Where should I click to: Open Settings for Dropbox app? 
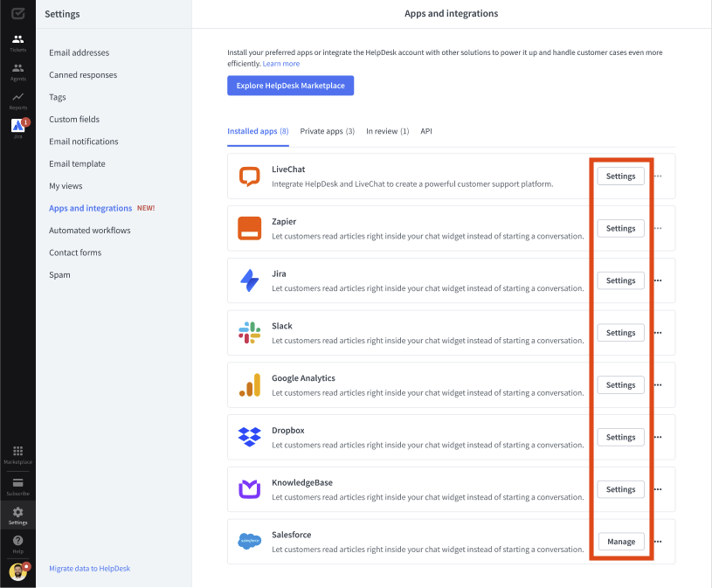[620, 437]
